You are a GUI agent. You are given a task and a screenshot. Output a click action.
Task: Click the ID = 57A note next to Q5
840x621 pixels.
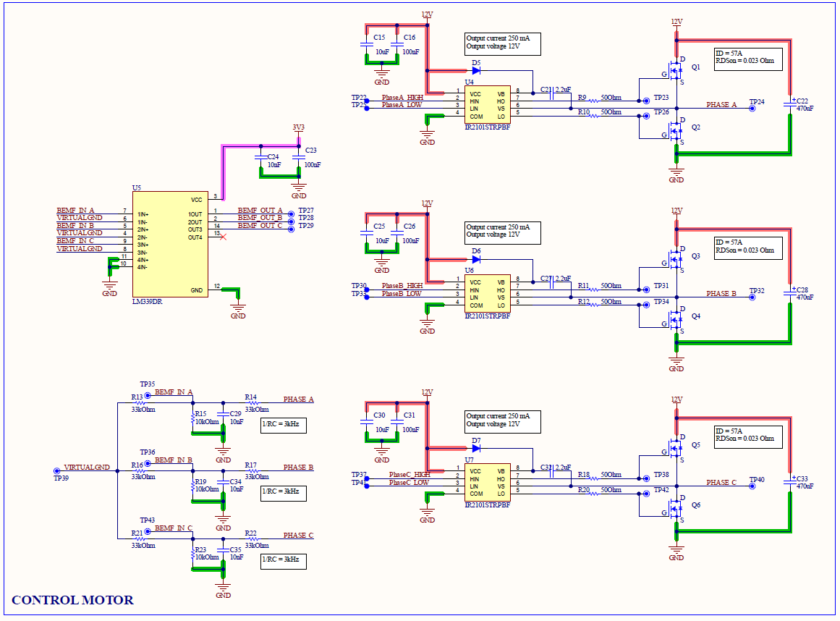pyautogui.click(x=748, y=436)
